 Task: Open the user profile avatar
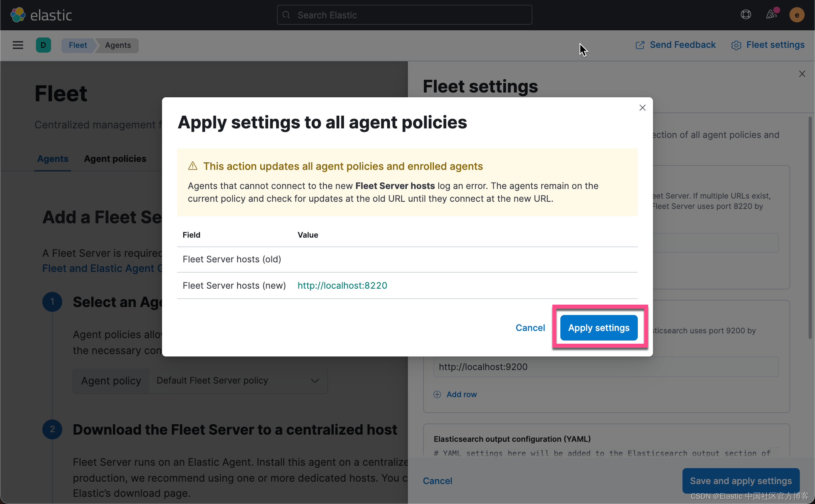(797, 15)
